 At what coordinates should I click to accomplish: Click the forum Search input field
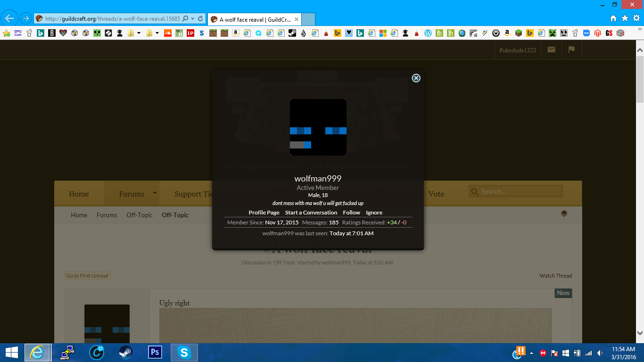click(x=516, y=191)
